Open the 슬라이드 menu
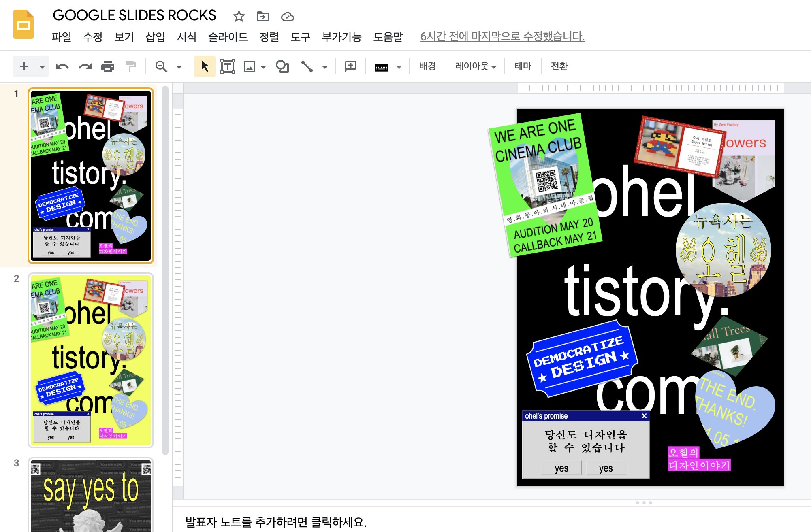 (228, 37)
